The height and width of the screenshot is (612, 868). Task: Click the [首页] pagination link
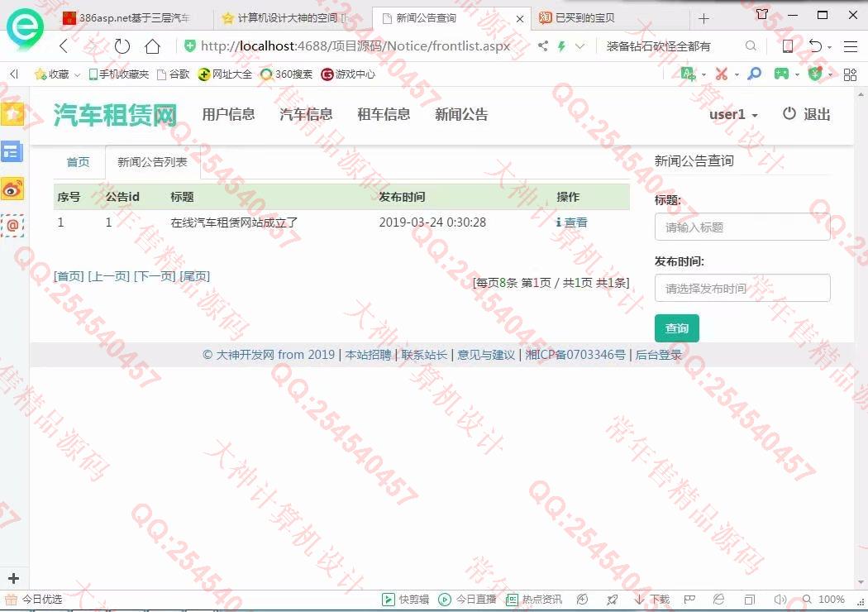[x=69, y=276]
